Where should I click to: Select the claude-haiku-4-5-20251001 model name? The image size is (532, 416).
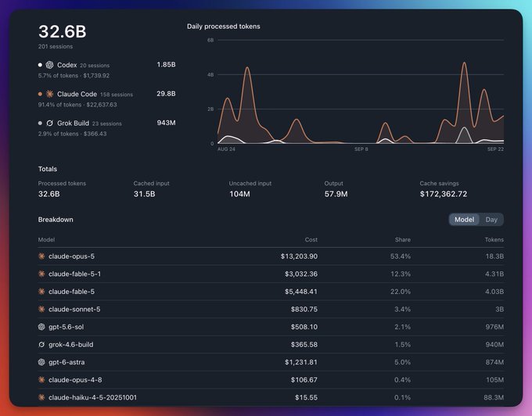point(92,397)
